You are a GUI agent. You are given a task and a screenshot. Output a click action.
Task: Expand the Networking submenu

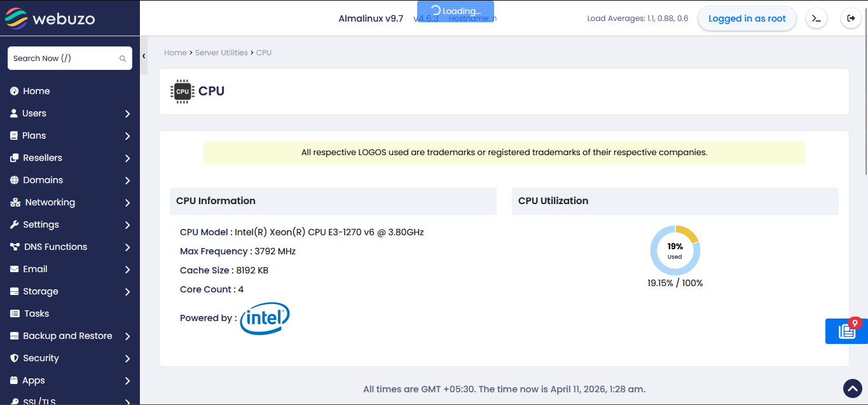(127, 203)
